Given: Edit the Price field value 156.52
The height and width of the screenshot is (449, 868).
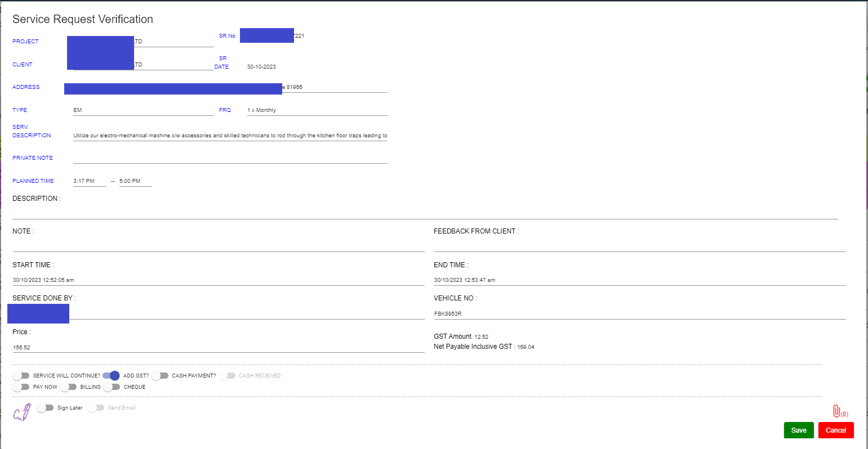Looking at the screenshot, I should point(218,348).
